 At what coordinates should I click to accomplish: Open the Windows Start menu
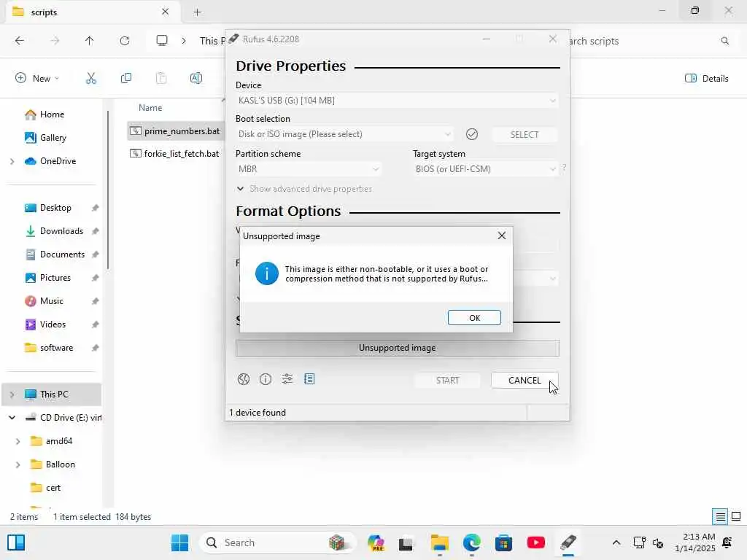coord(179,542)
